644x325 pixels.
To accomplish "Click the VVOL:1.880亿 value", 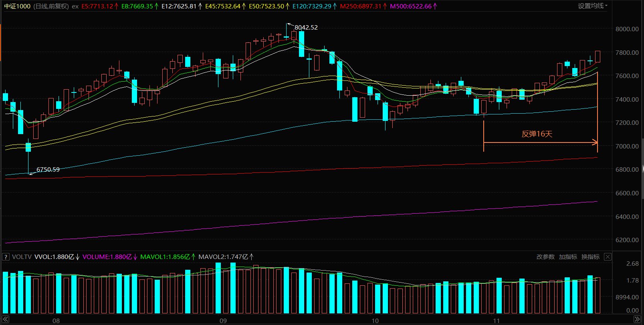I will tap(55, 257).
